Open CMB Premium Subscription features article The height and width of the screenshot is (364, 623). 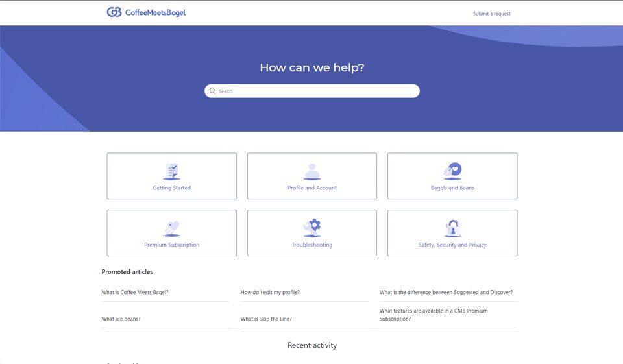(x=434, y=315)
